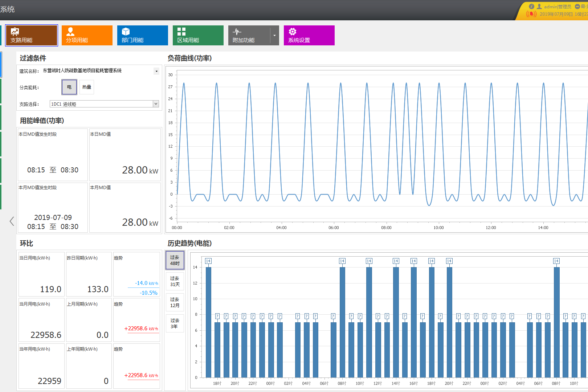Switch to 部门用能 module
Image resolution: width=588 pixels, height=392 pixels.
(143, 35)
